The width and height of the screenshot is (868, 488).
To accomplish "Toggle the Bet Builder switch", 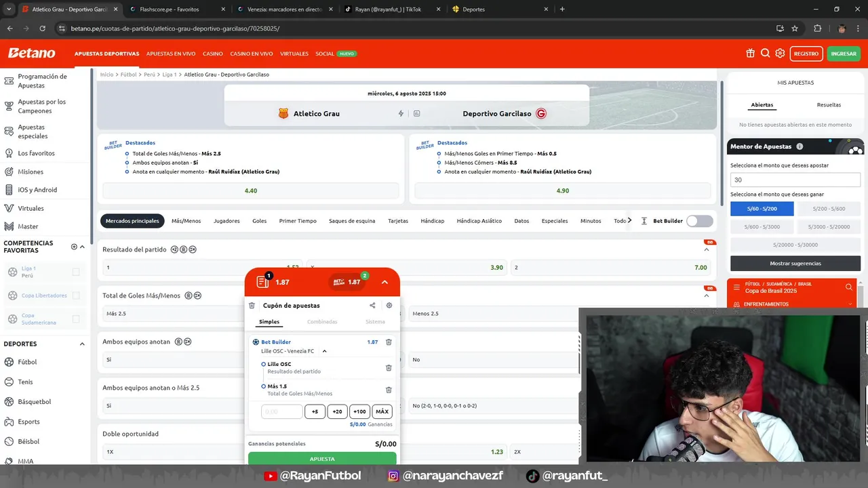I will coord(699,221).
